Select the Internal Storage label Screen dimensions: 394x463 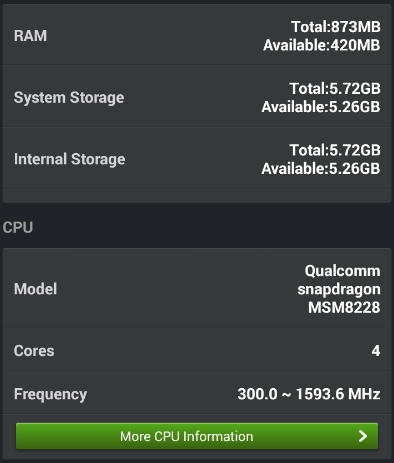point(70,159)
